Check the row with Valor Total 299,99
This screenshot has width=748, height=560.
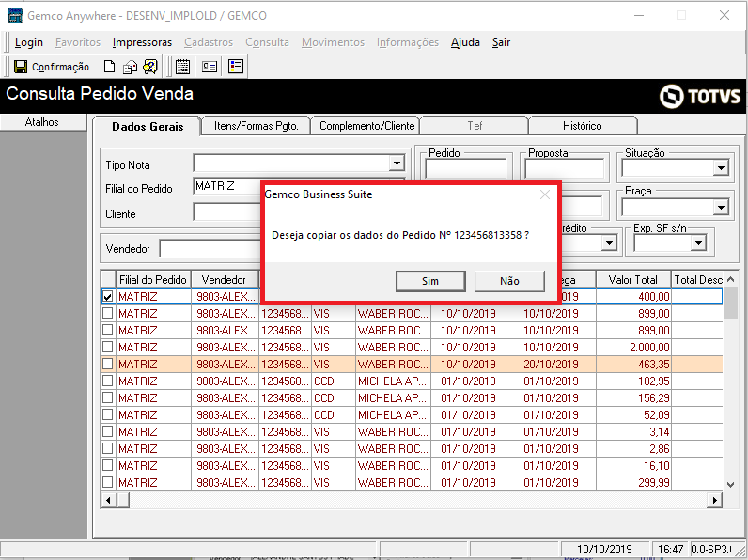click(x=108, y=483)
